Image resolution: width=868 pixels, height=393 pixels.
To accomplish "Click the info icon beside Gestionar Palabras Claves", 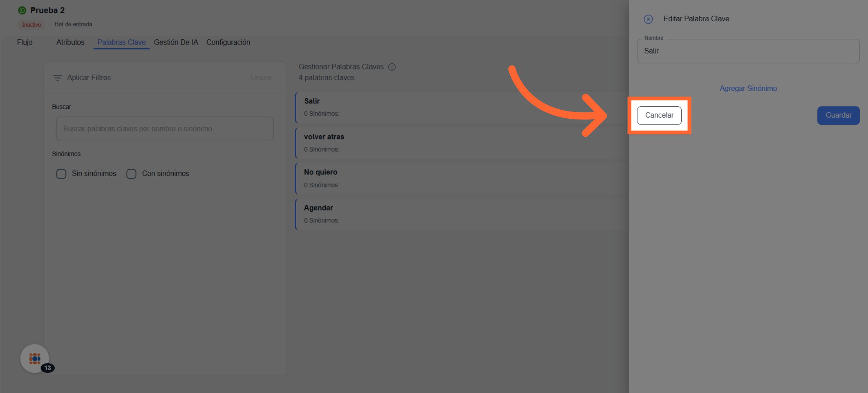I will coord(392,67).
